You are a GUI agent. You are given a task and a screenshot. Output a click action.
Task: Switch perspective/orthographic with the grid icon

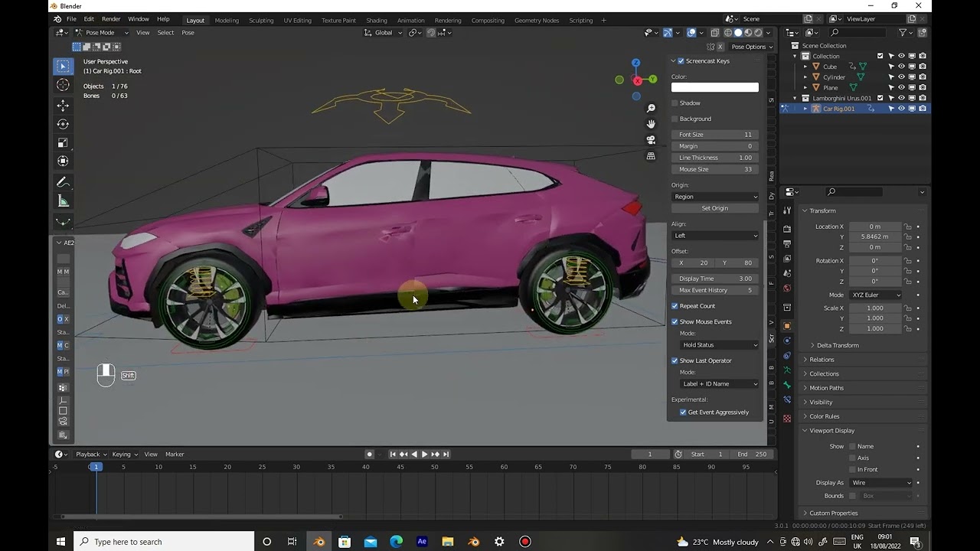coord(651,156)
